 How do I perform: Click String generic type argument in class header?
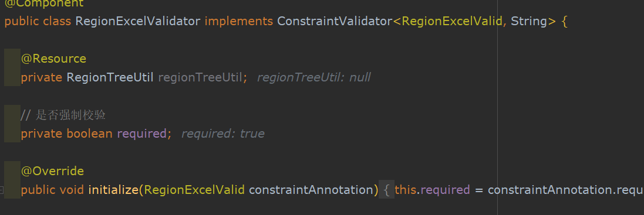[x=529, y=21]
